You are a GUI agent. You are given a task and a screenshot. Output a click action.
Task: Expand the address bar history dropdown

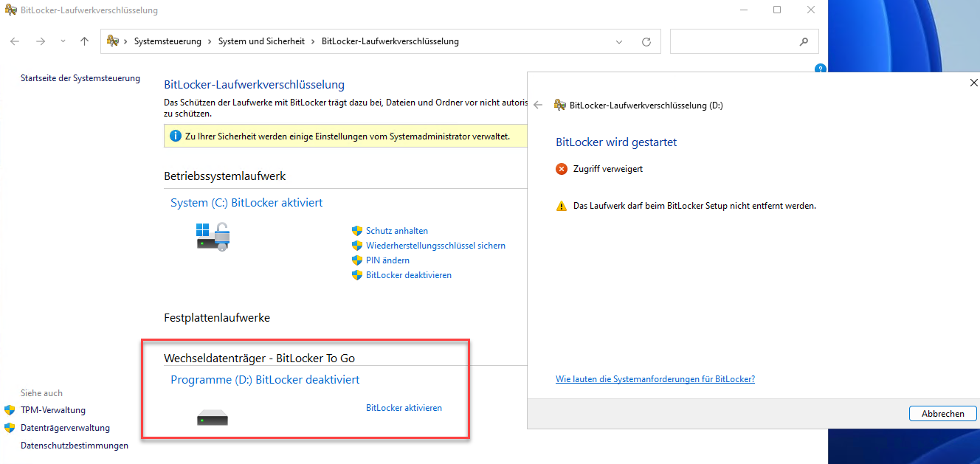(x=619, y=42)
